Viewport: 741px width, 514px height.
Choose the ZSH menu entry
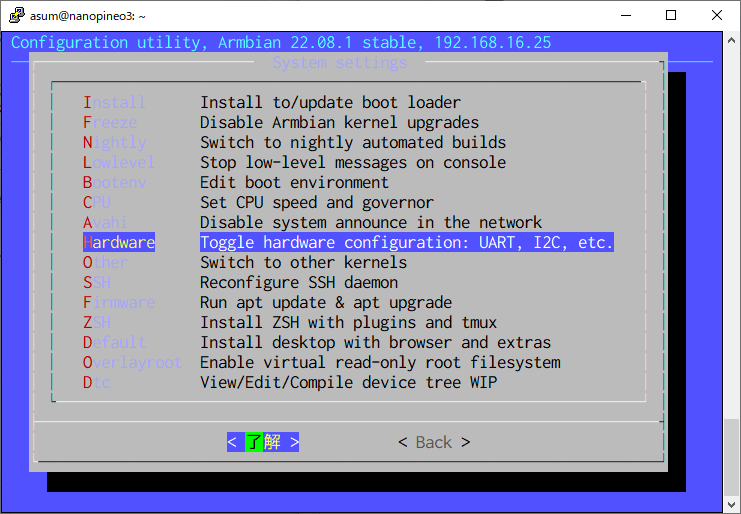click(x=96, y=322)
